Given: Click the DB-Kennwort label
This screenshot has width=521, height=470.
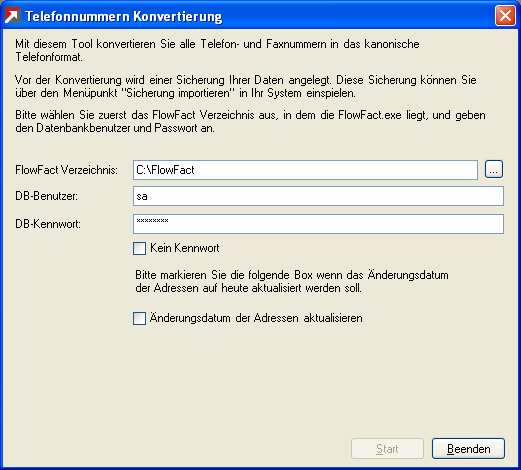Looking at the screenshot, I should click(x=48, y=224).
